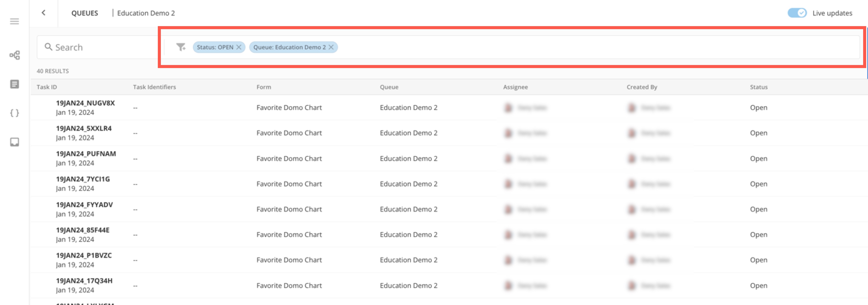Click the Form column header

click(x=263, y=87)
